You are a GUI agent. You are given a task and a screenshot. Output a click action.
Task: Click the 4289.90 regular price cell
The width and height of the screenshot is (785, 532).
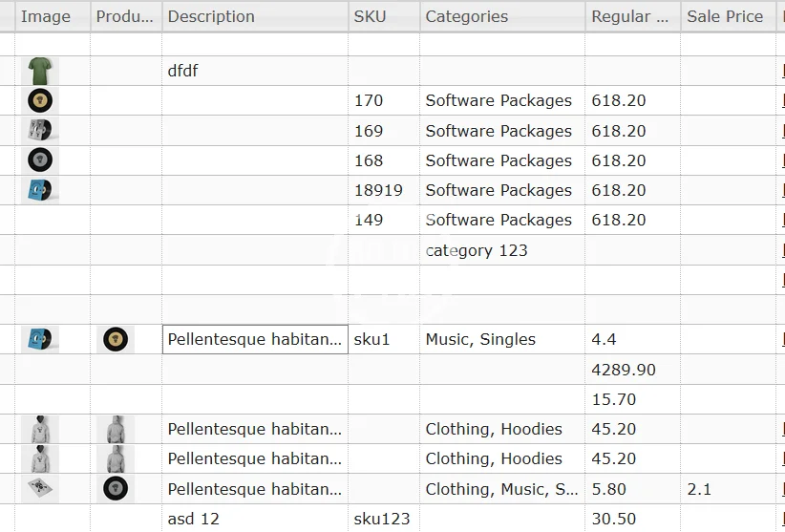tap(632, 370)
